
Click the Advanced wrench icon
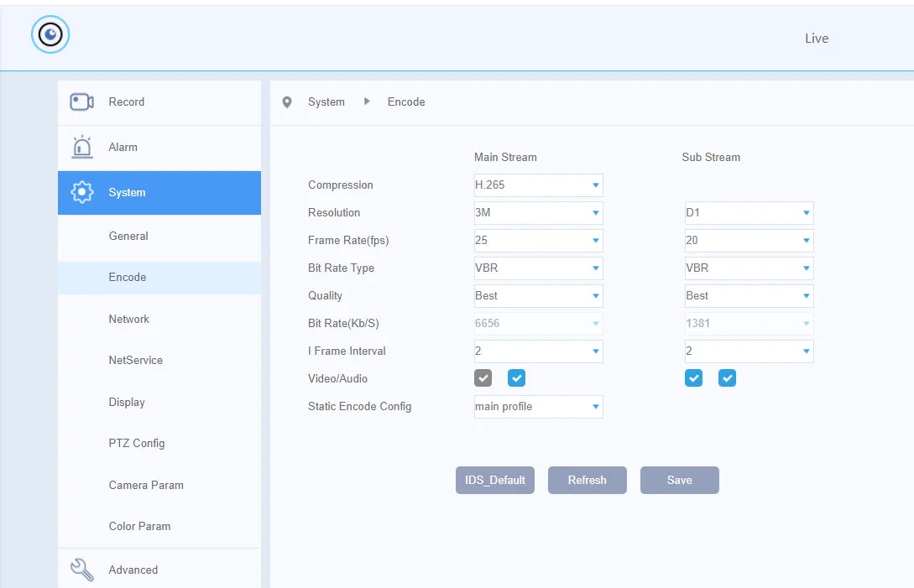click(x=82, y=570)
